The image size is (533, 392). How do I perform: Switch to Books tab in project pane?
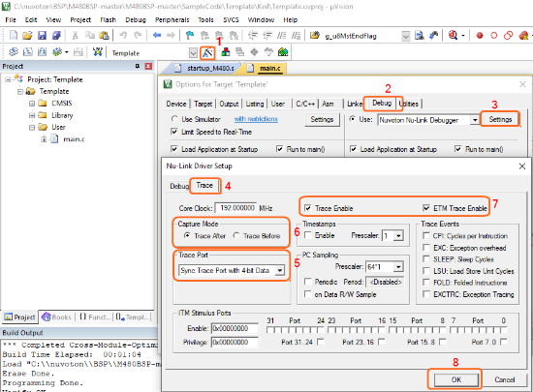pyautogui.click(x=56, y=317)
